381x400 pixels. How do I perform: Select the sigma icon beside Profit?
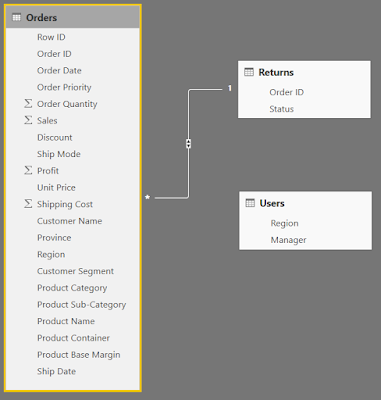click(x=28, y=170)
